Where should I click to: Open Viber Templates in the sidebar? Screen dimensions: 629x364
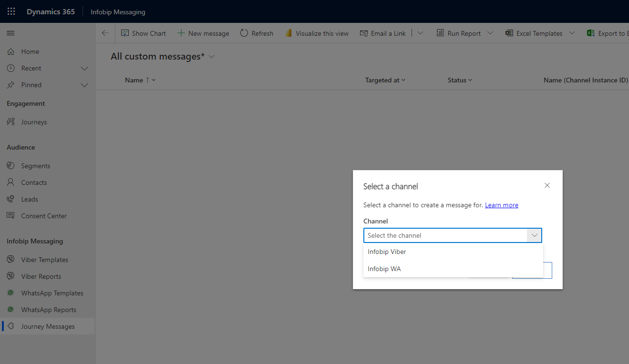click(44, 259)
